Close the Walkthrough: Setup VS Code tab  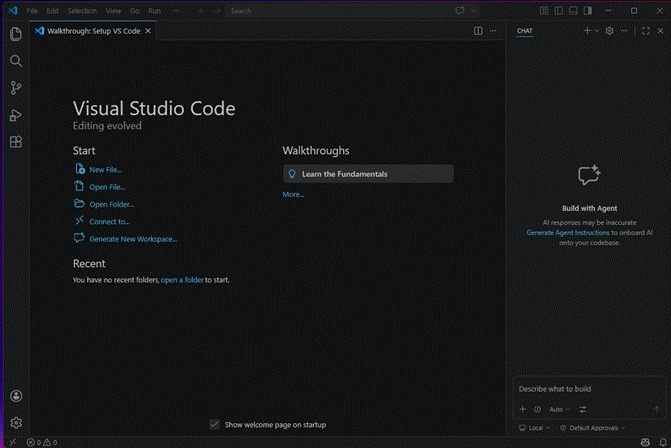point(148,31)
